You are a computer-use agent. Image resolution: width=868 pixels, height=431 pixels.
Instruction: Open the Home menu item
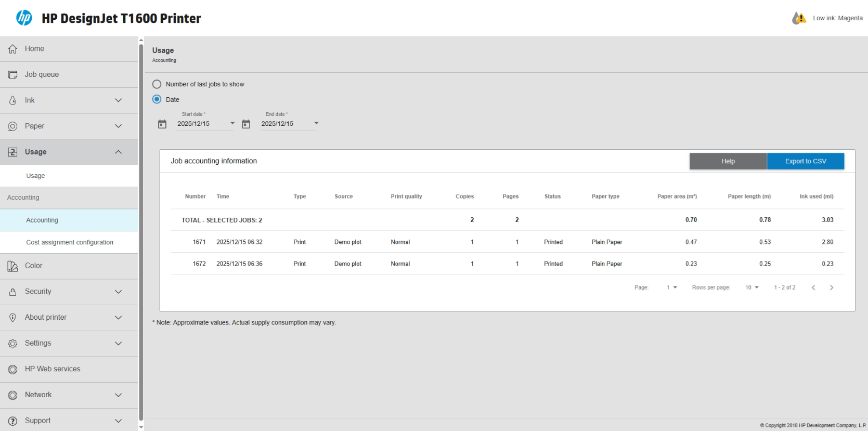[69, 49]
